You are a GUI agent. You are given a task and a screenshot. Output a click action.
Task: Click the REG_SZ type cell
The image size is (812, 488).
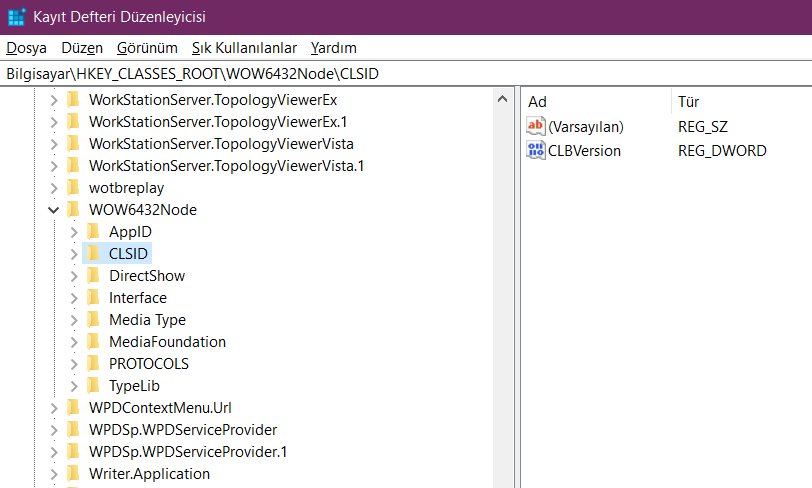703,127
